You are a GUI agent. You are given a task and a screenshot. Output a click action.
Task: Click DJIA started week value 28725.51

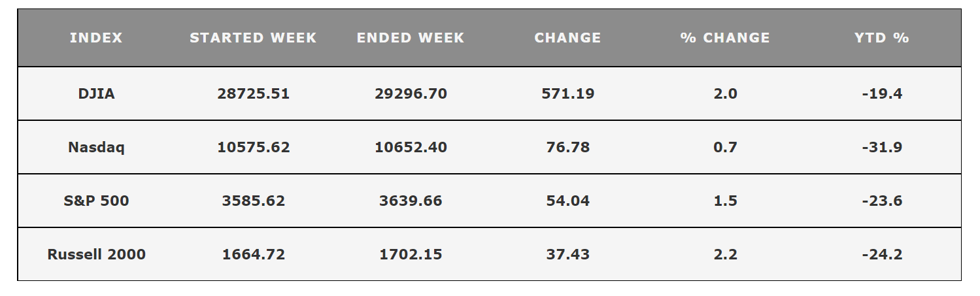(253, 93)
